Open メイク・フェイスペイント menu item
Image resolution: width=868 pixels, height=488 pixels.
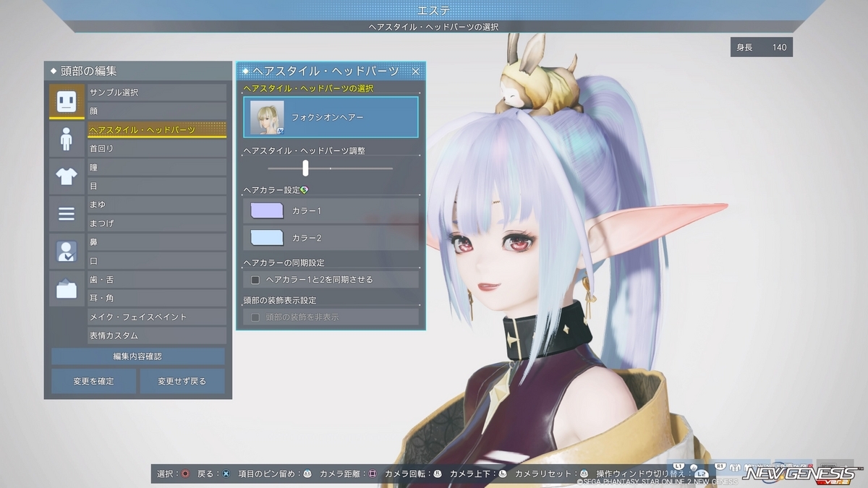(157, 317)
